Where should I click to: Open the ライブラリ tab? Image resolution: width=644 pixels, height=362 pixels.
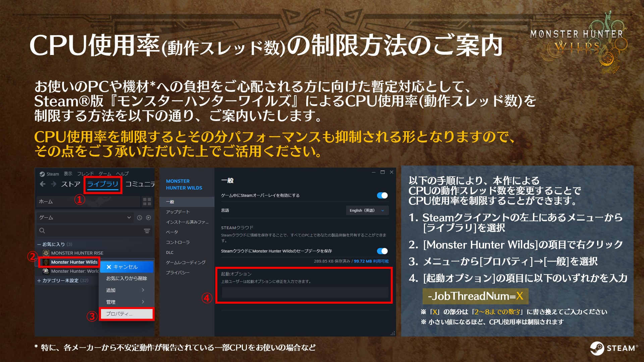(103, 184)
